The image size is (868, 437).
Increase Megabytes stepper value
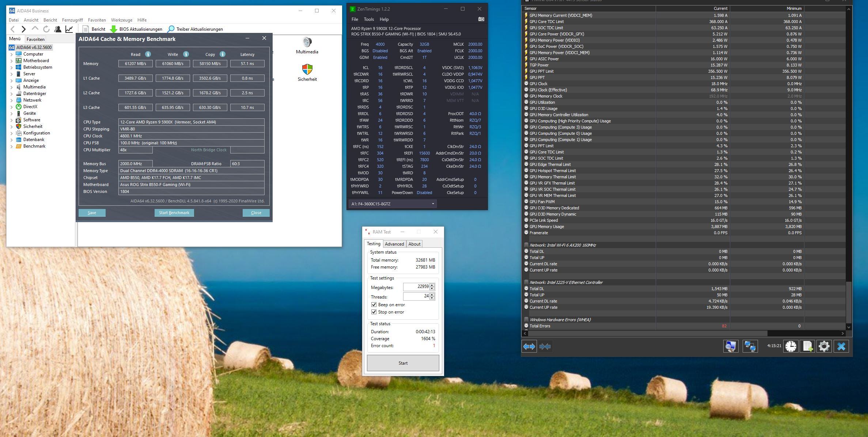tap(432, 285)
